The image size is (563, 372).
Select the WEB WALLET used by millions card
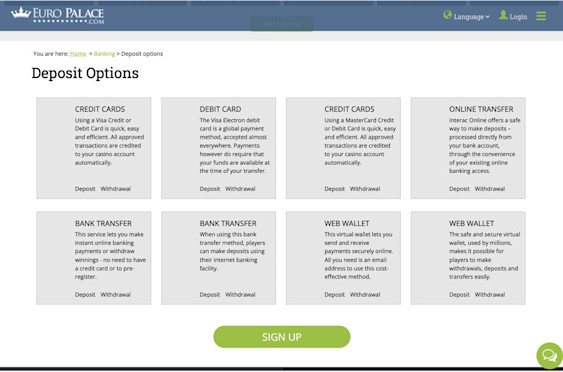coord(468,258)
